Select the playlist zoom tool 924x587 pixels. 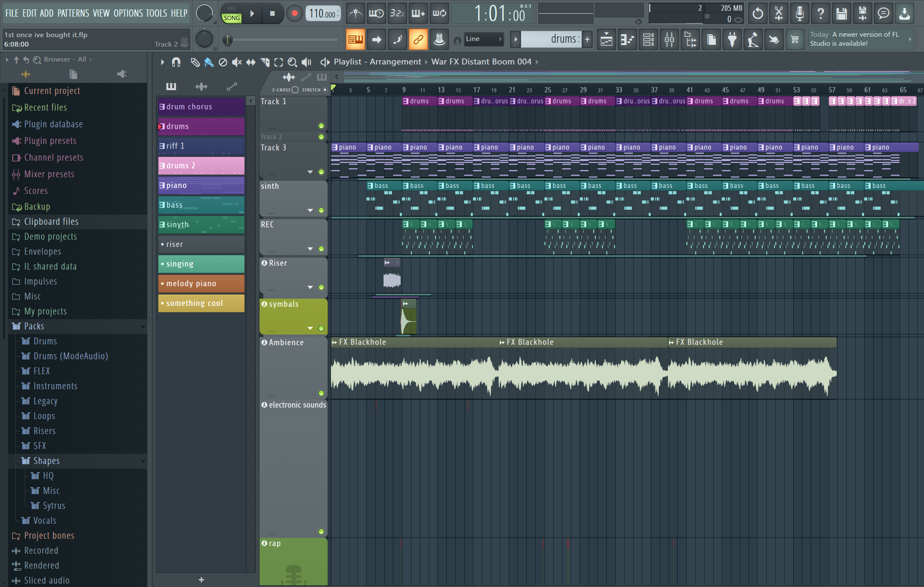click(292, 62)
